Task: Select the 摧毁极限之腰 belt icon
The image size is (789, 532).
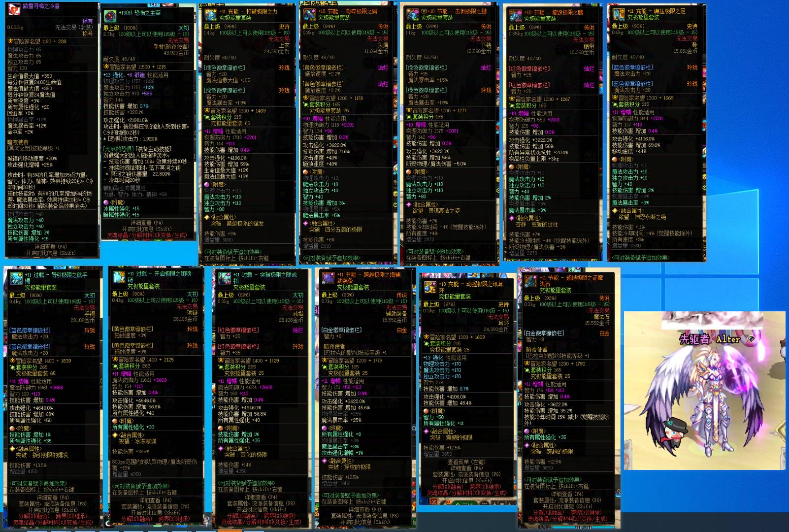Action: click(515, 15)
